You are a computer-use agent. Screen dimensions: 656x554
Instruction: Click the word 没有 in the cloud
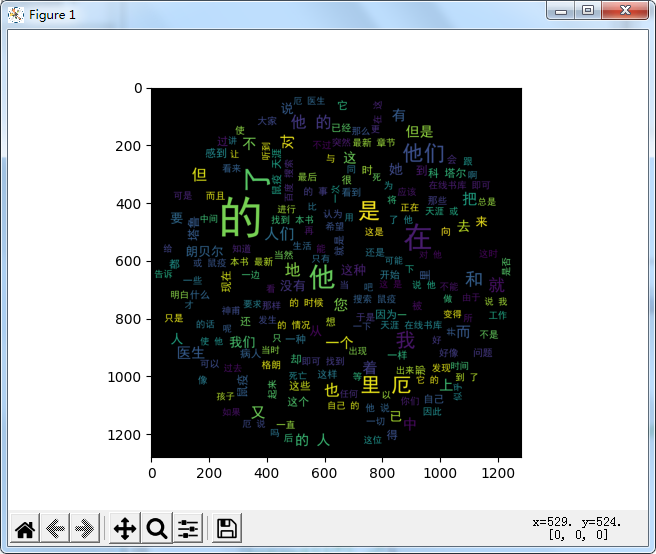[x=292, y=286]
